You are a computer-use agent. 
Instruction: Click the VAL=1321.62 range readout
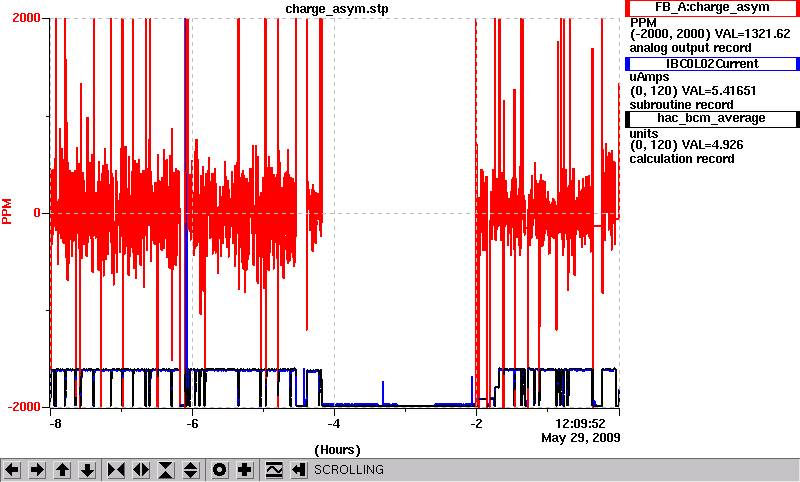(x=710, y=34)
